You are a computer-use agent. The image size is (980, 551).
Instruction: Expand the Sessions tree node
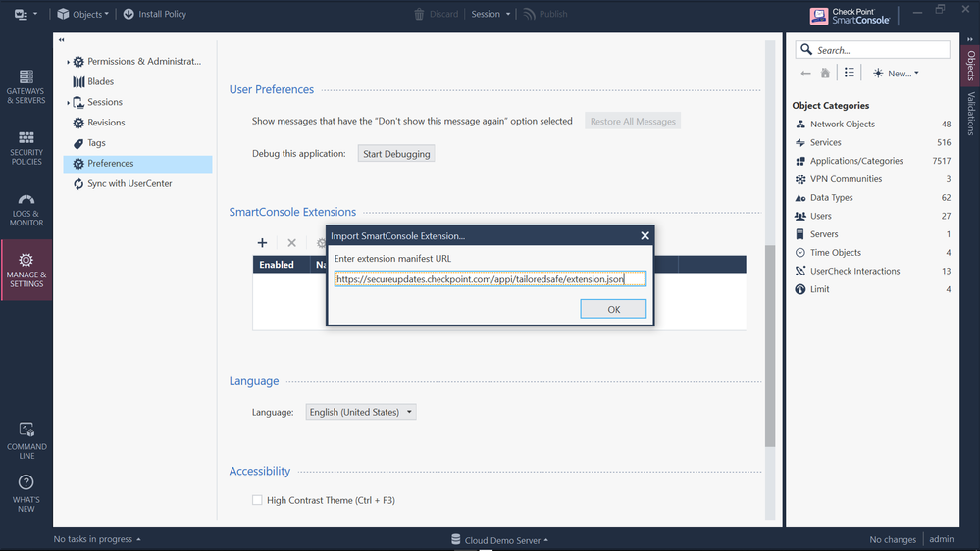[68, 102]
